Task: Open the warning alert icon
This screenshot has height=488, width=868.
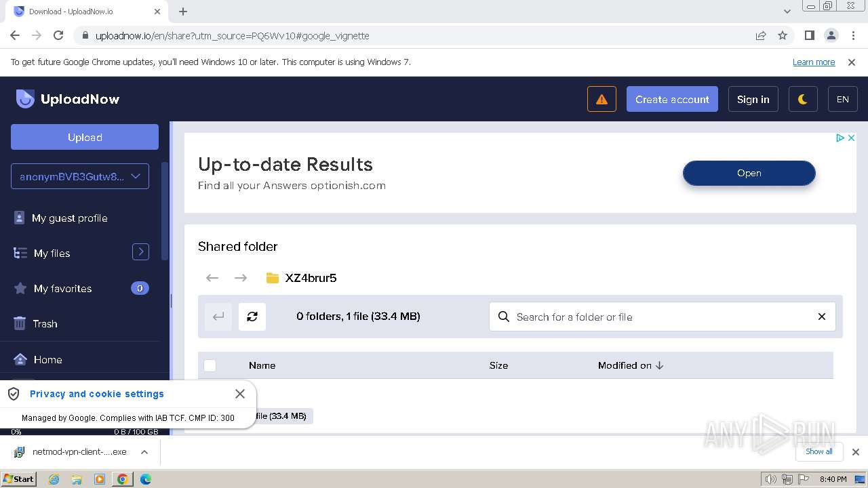Action: 601,99
